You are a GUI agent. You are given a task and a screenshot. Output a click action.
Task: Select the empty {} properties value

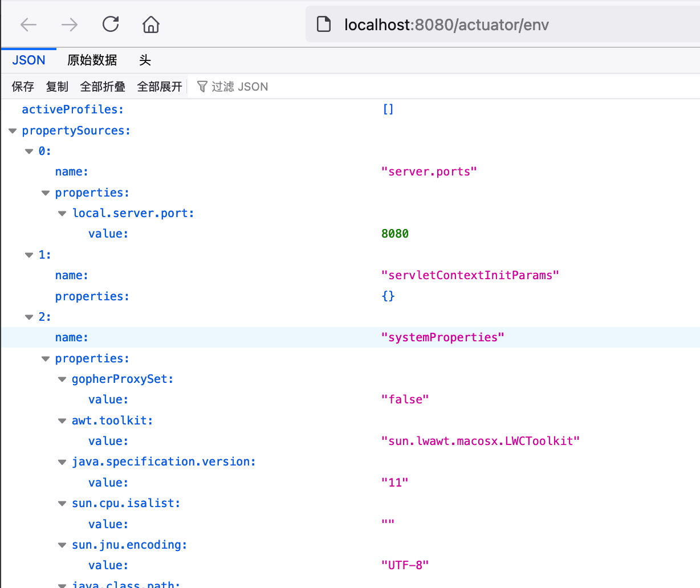click(388, 296)
